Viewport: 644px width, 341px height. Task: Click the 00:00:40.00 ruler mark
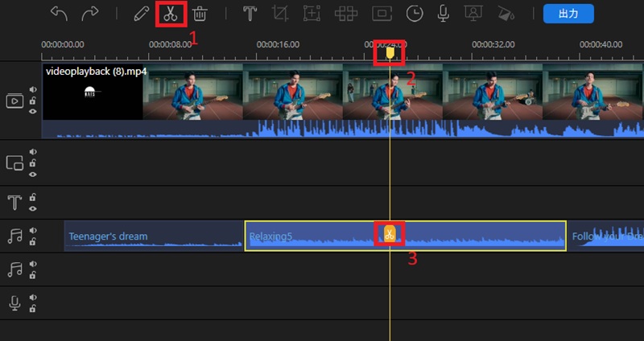(x=601, y=44)
